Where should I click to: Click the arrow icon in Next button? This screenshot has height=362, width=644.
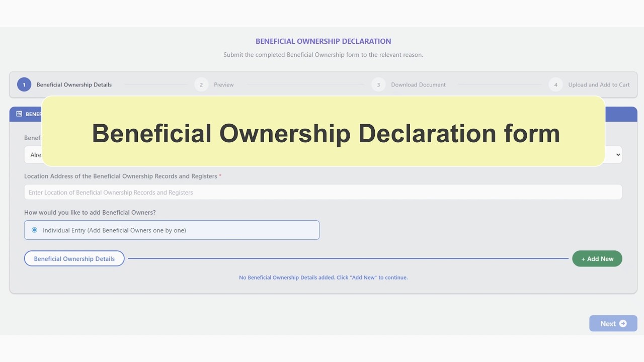pos(623,323)
